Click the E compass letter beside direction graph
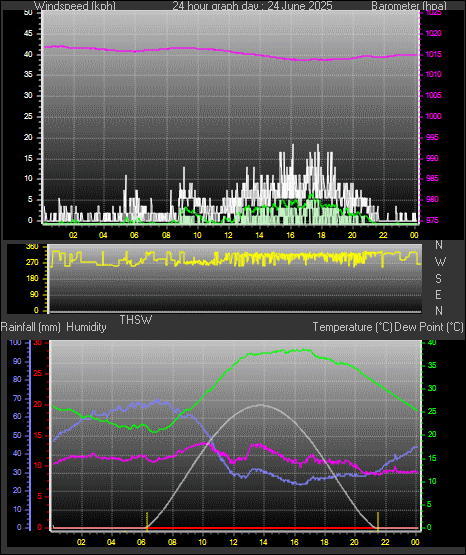The image size is (466, 555). (438, 295)
